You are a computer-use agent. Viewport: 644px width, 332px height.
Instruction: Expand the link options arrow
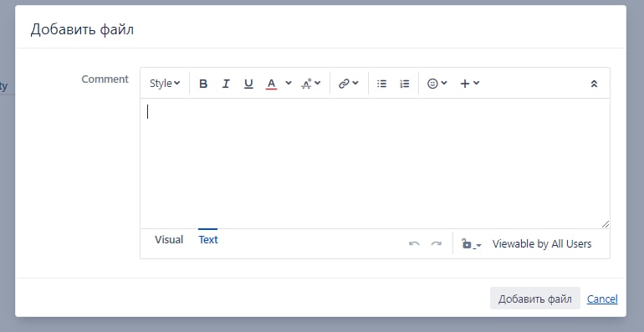(355, 83)
